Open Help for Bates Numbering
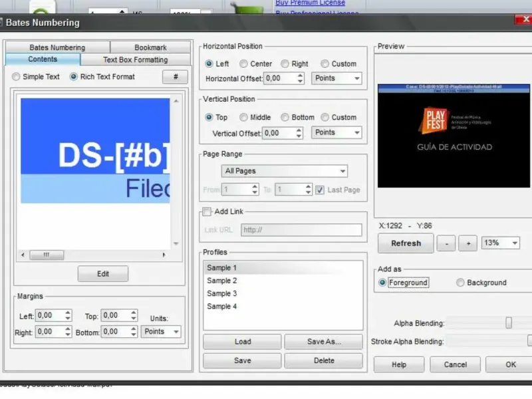 399,364
